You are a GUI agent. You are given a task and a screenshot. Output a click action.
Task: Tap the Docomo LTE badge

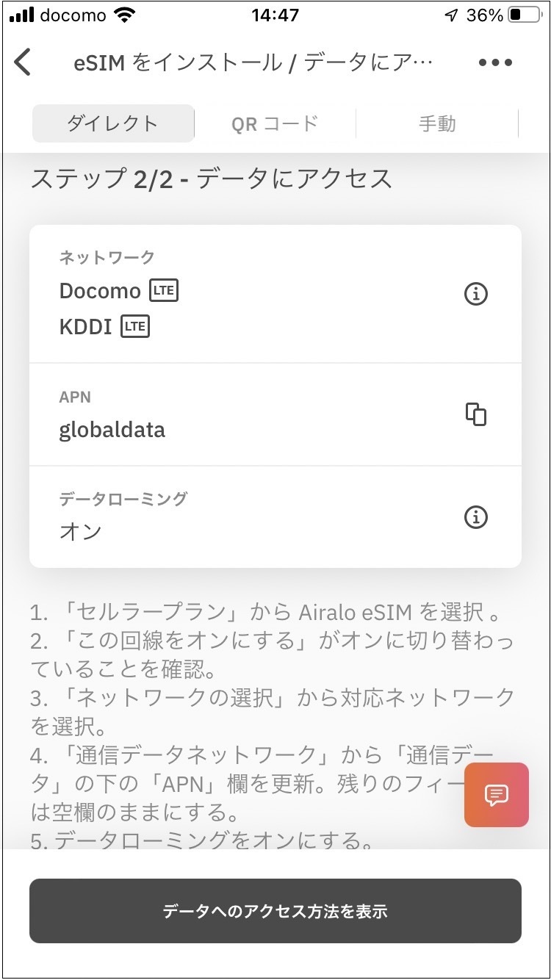pos(164,291)
